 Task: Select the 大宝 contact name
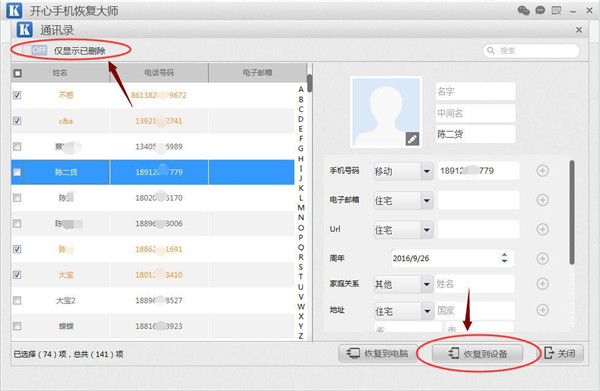(x=66, y=275)
